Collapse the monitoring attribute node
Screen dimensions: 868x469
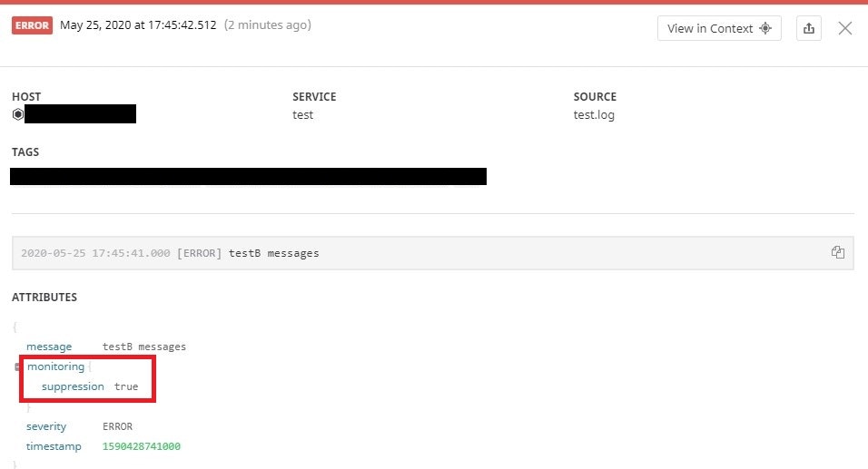pos(17,366)
